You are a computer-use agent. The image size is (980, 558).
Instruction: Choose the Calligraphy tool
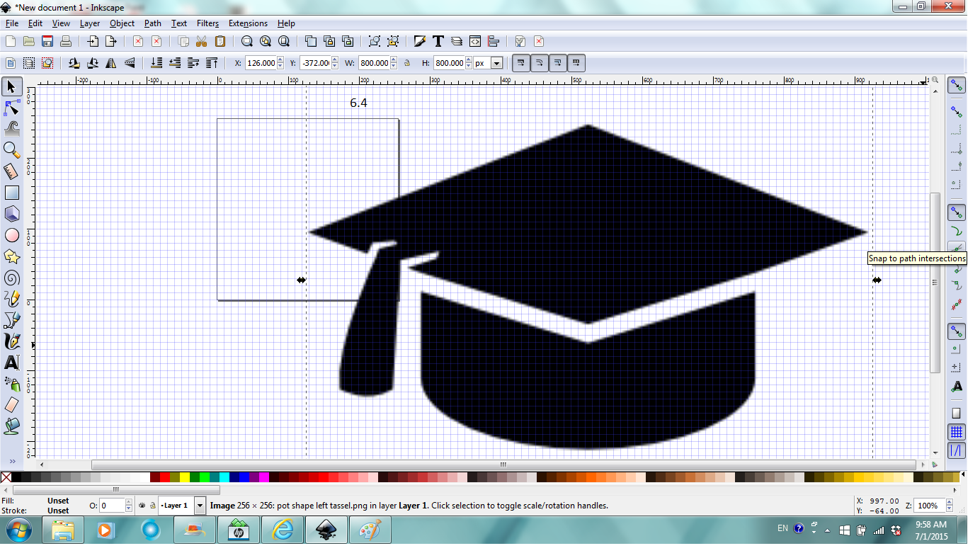tap(11, 341)
